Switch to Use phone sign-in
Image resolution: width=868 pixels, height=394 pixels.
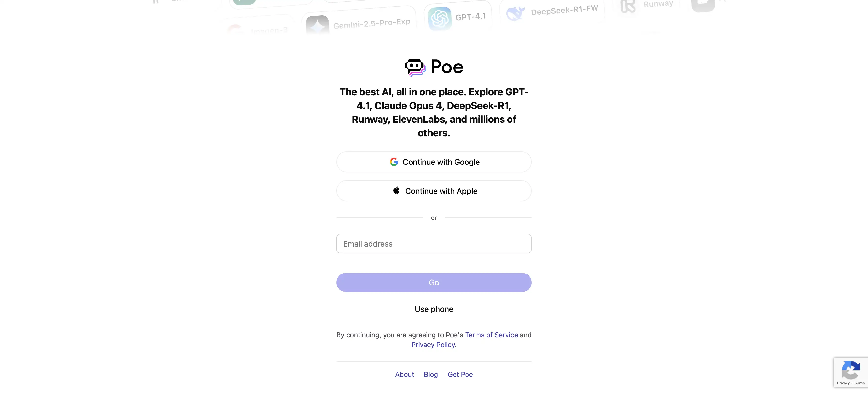(x=434, y=309)
